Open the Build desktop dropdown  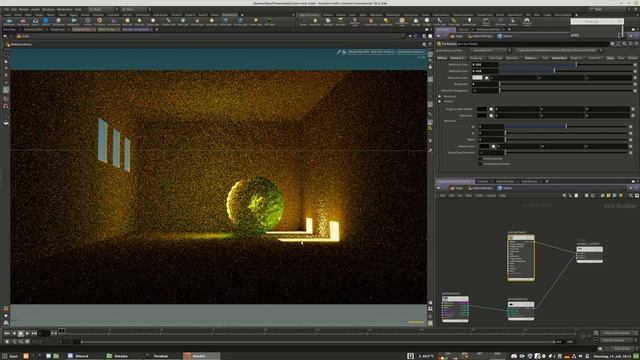[102, 9]
